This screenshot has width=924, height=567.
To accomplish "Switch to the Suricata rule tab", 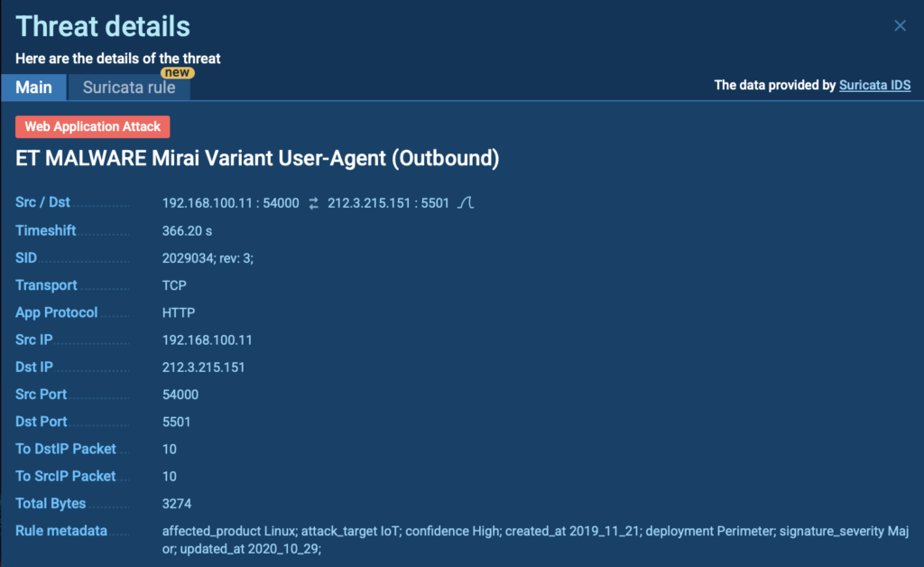I will coord(129,87).
